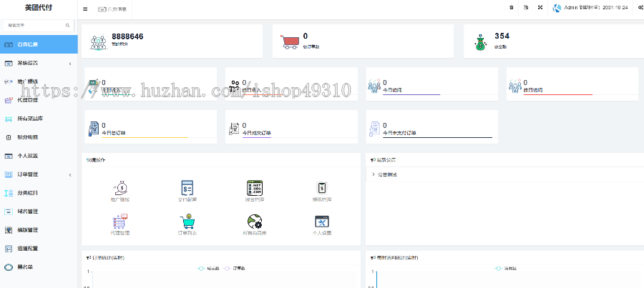The height and width of the screenshot is (288, 644).
Task: Open 推广赚钱 in the sidebar menu
Action: [x=39, y=81]
